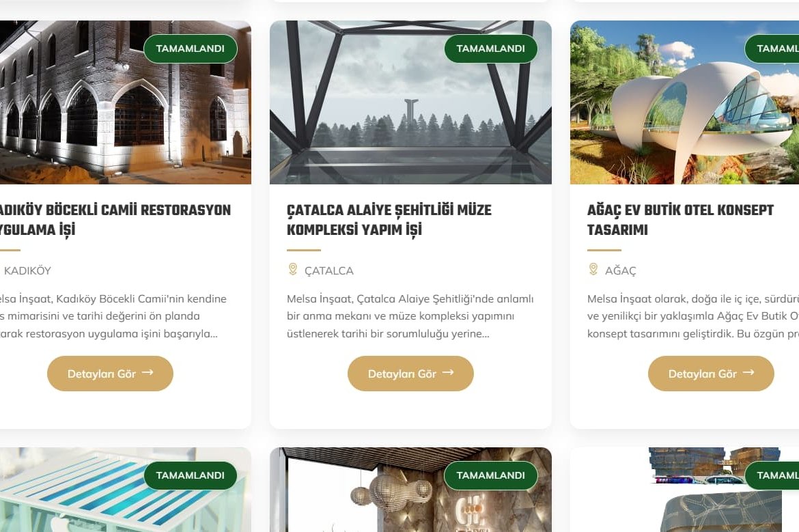Viewport: 799px width, 532px height.
Task: Open the bottom-row blue striped roof thumbnail
Action: point(126,490)
